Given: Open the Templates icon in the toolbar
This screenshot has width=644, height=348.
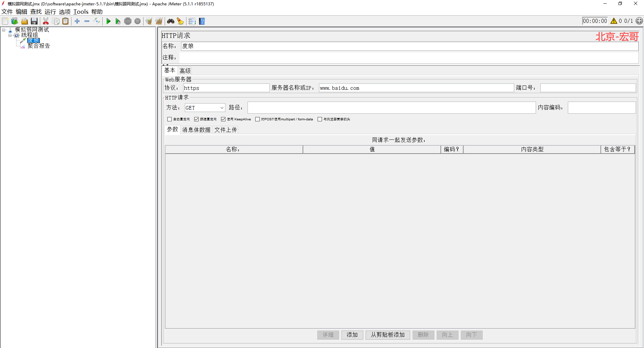Looking at the screenshot, I should pos(14,21).
